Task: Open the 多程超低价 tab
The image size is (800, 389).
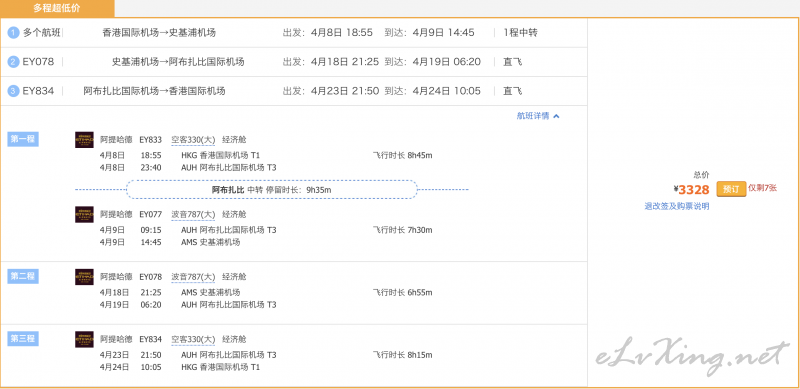Action: (x=57, y=8)
